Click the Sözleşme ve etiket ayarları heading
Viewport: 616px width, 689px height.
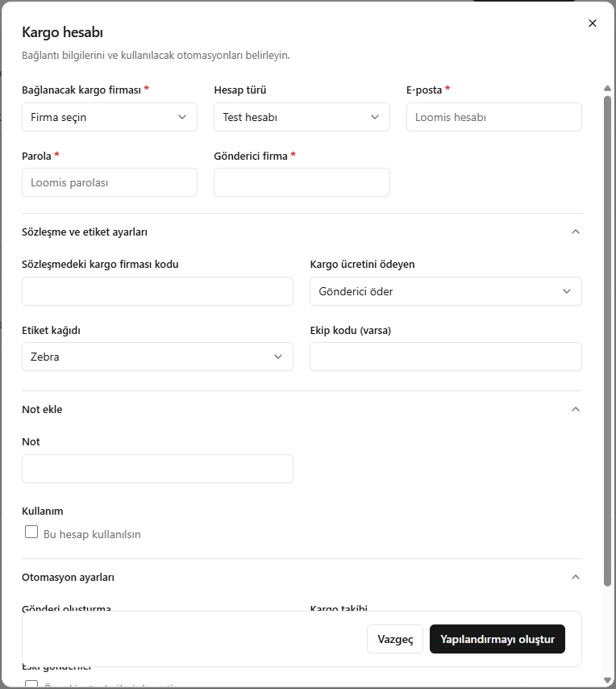(x=85, y=232)
